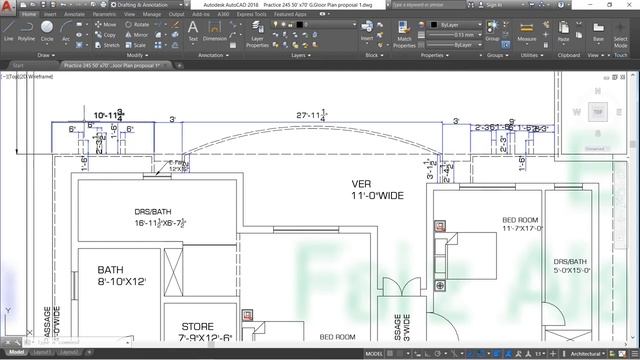Image resolution: width=640 pixels, height=360 pixels.
Task: Toggle MODEL space button in status bar
Action: pyautogui.click(x=374, y=353)
